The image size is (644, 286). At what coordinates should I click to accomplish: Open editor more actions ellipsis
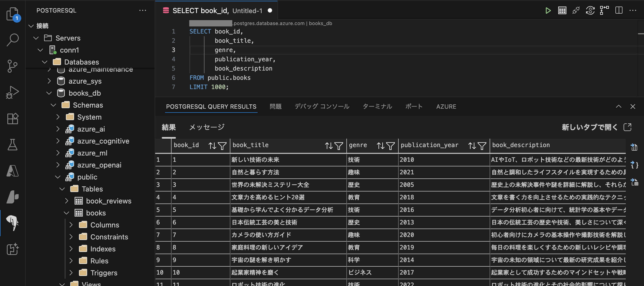(633, 10)
